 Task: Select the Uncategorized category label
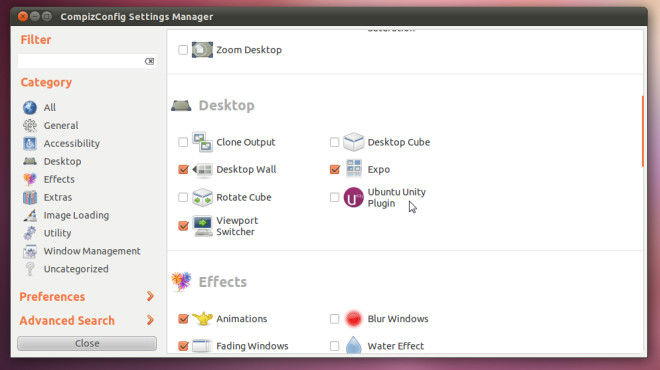point(76,269)
